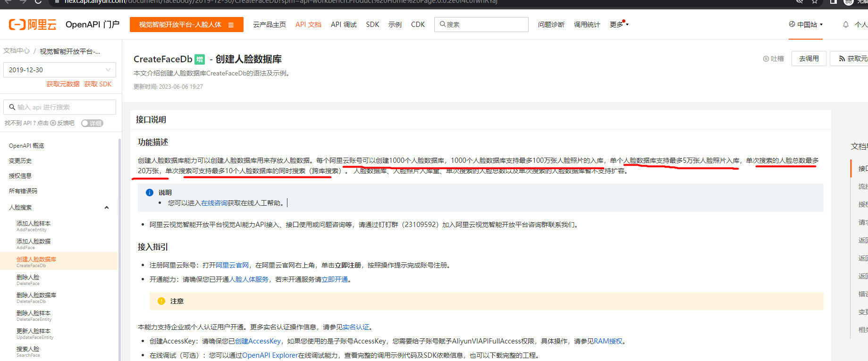Open the SDK tab
Screen dimensions: 868x361
point(372,25)
